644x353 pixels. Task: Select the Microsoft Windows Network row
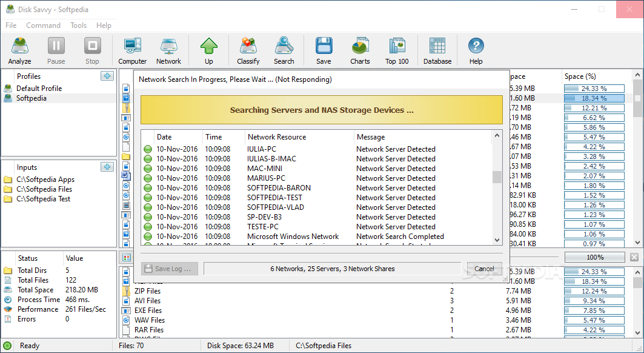click(316, 236)
